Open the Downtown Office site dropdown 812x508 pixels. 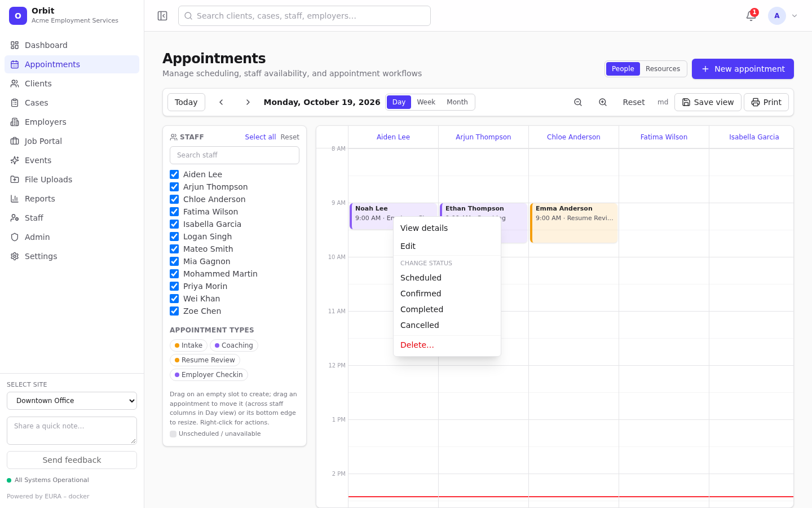pos(72,401)
